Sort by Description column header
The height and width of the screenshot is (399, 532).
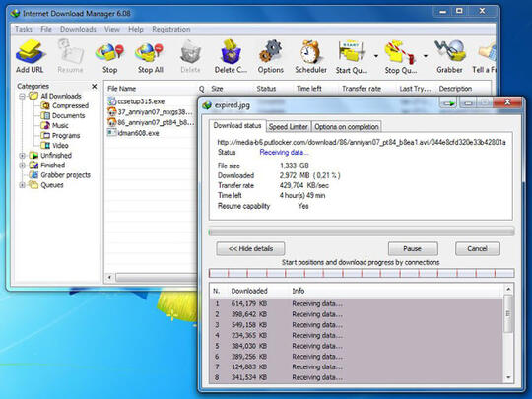(x=464, y=89)
